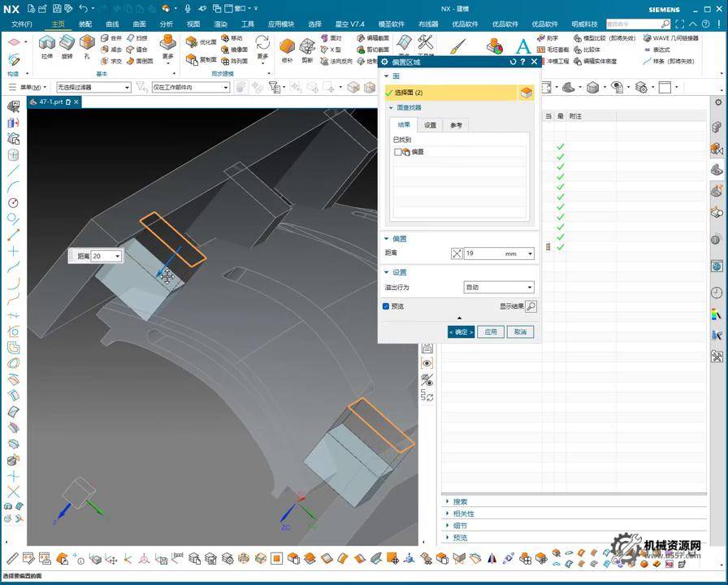Image resolution: width=728 pixels, height=585 pixels.
Task: Reset the 偏置区域 dialog
Action: coord(513,62)
